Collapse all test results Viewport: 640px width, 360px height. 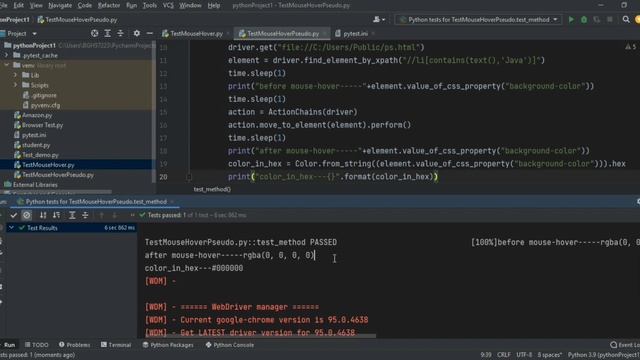click(x=85, y=215)
